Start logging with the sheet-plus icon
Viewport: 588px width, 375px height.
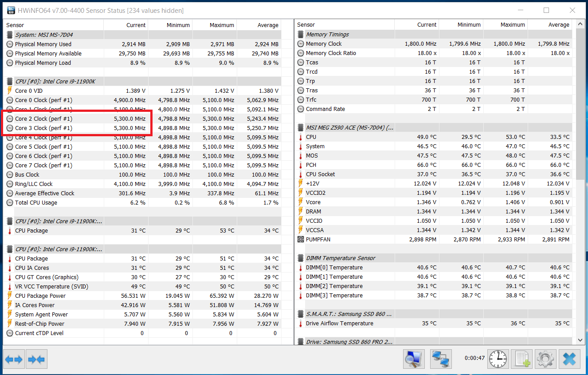pyautogui.click(x=521, y=359)
